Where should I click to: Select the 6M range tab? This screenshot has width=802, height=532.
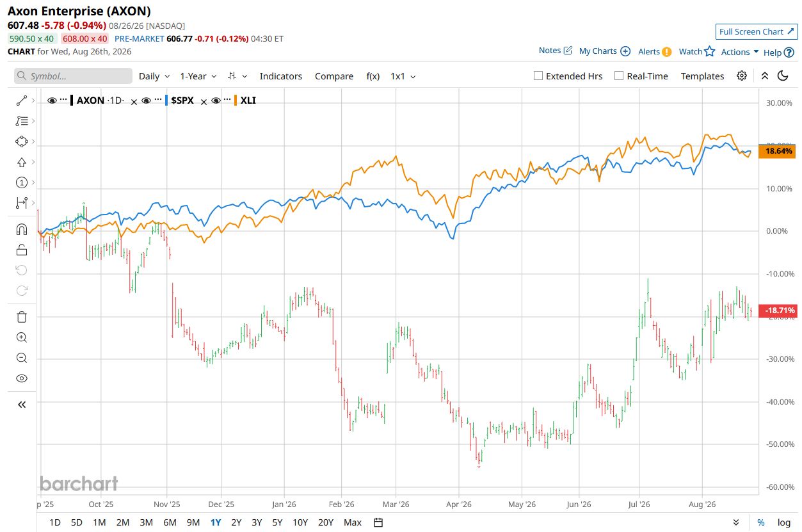[x=170, y=522]
